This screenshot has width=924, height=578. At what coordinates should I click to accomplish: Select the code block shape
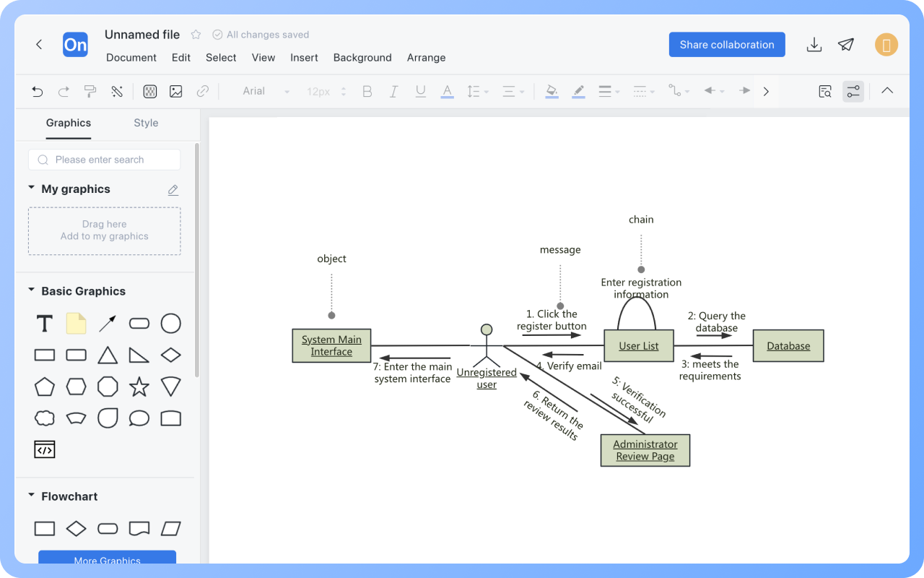coord(45,449)
